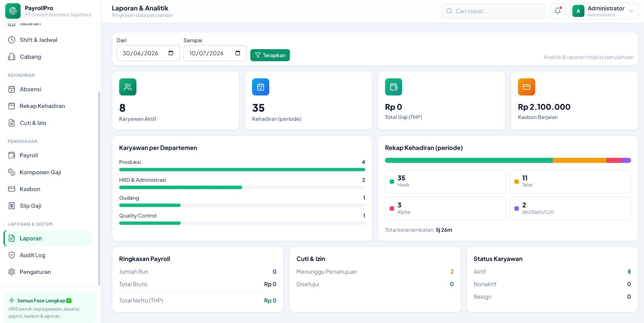
Task: Click the blue Kehadiran calendar icon
Action: point(260,87)
